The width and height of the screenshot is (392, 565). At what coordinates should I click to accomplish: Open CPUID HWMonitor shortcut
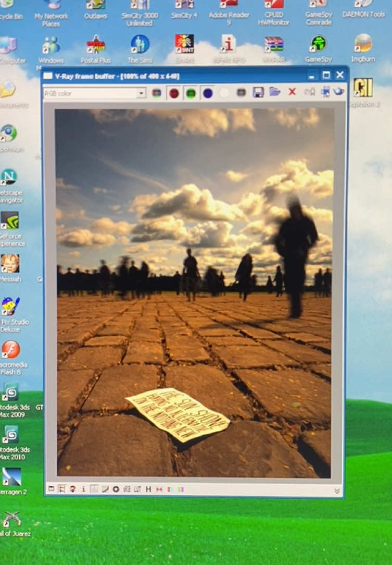[274, 14]
